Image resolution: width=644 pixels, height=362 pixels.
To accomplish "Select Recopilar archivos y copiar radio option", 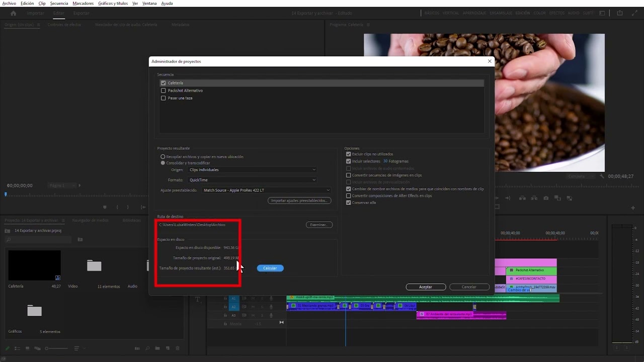I will 163,157.
